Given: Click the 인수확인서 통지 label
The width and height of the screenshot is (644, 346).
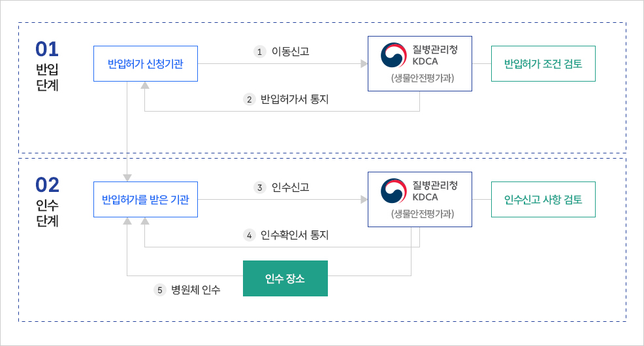Looking at the screenshot, I should point(295,235).
